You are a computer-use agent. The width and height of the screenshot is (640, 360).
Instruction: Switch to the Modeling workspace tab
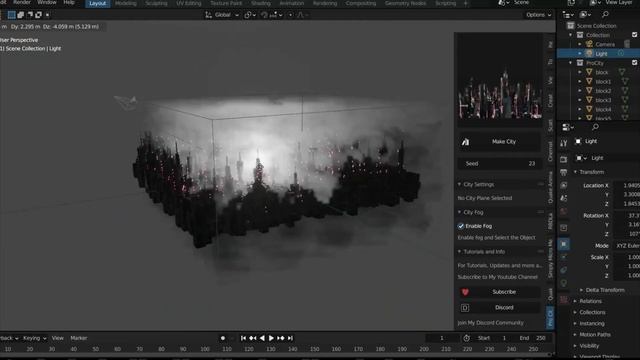126,3
